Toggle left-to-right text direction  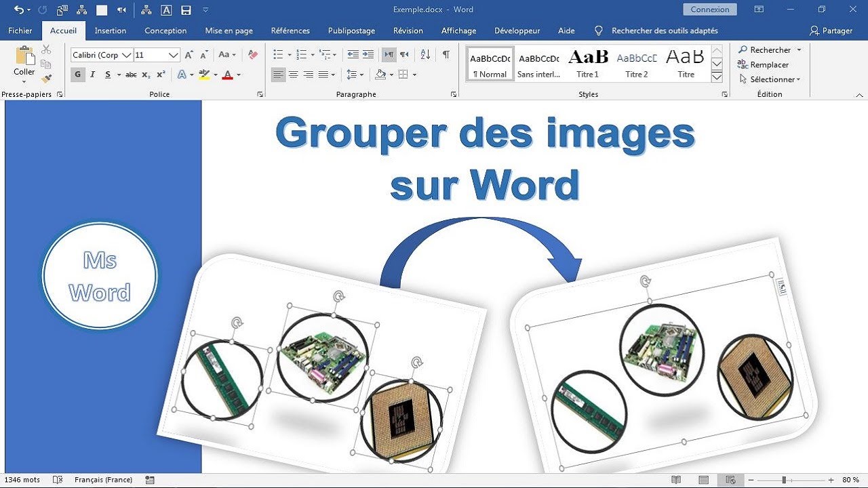coord(389,55)
